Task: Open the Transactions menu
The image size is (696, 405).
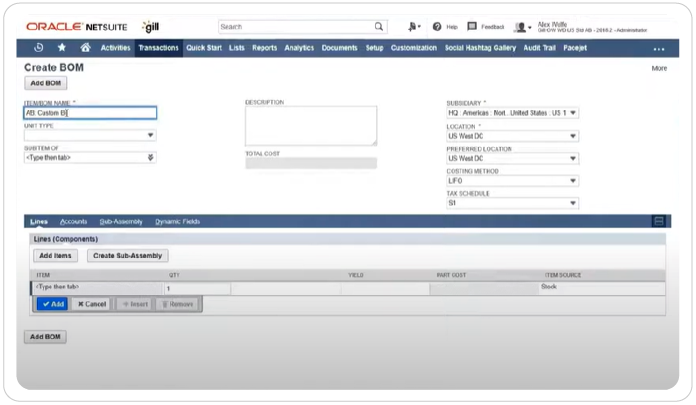Action: click(158, 48)
